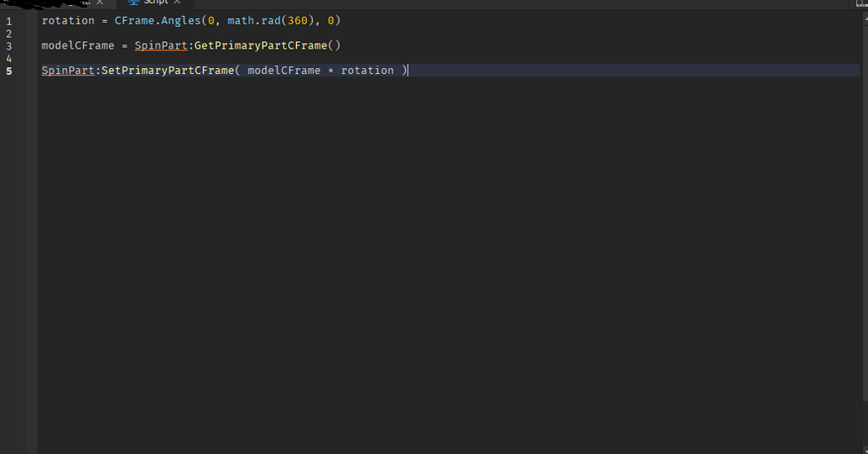Screen dimensions: 868x454
Task: Click 'modelCFrame' argument on line 5
Action: point(284,70)
